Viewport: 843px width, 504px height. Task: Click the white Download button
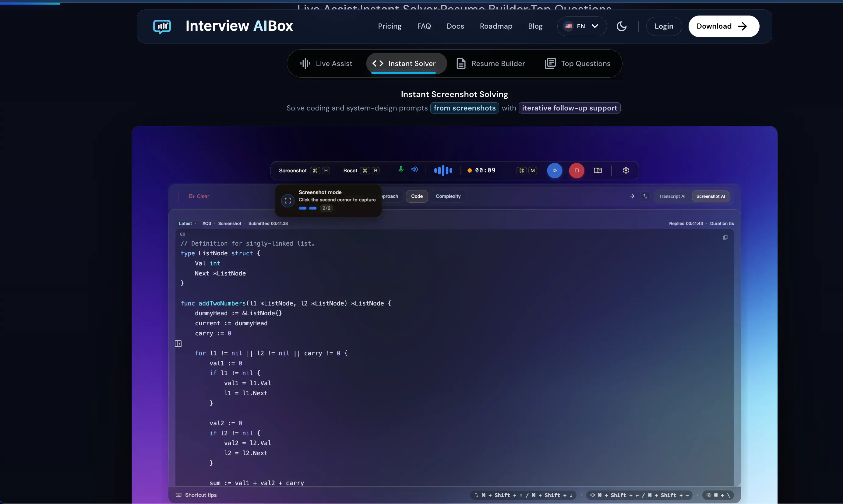point(723,26)
